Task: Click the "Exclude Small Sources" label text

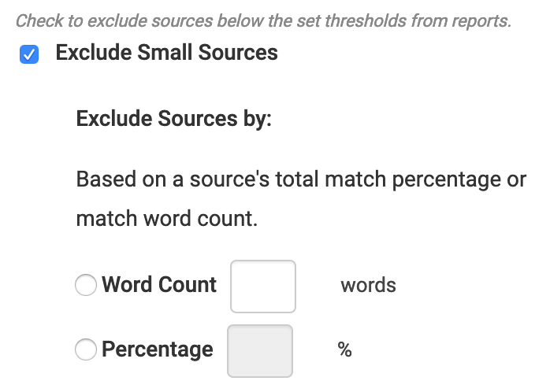Action: coord(166,54)
